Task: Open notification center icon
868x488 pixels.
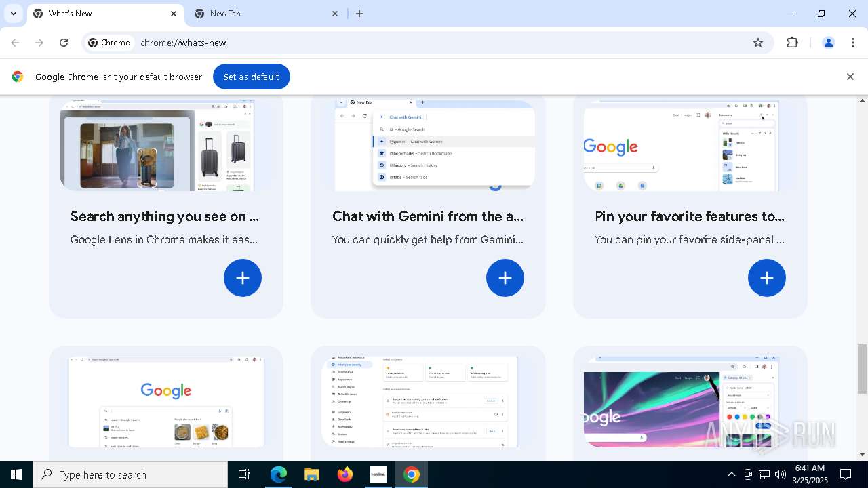Action: pyautogui.click(x=846, y=474)
